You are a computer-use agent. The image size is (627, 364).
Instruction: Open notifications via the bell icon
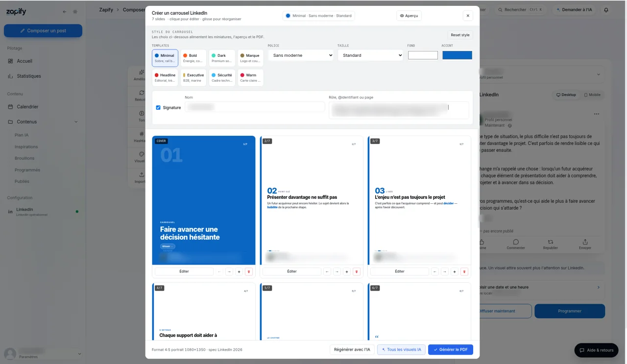[x=606, y=10]
